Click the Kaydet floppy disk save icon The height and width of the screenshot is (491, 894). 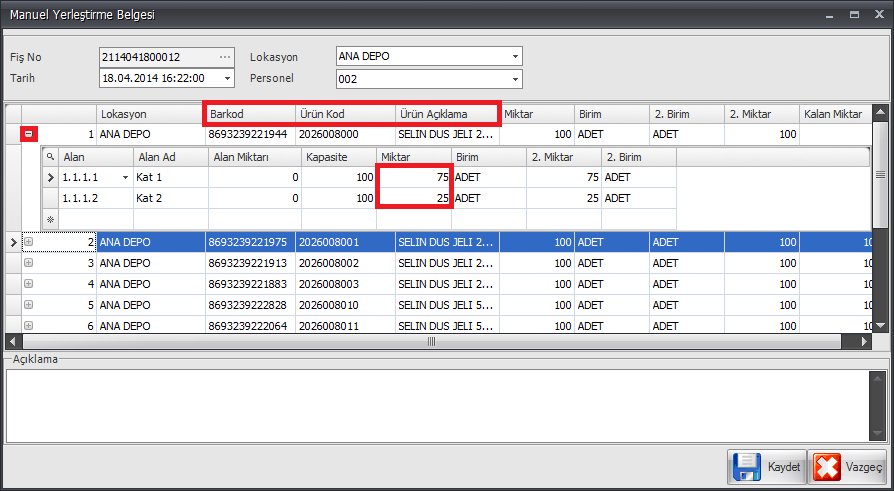click(x=746, y=466)
